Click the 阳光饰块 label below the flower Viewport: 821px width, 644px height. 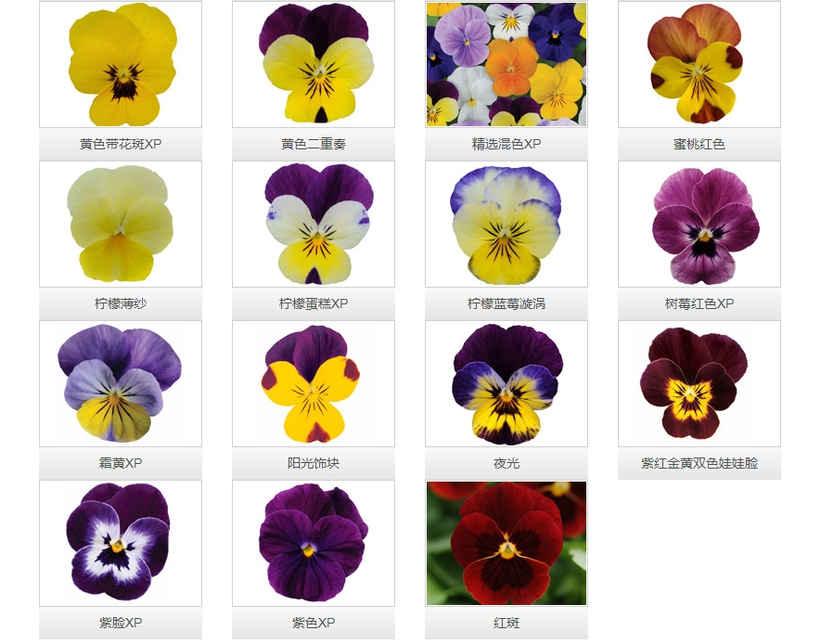click(314, 463)
